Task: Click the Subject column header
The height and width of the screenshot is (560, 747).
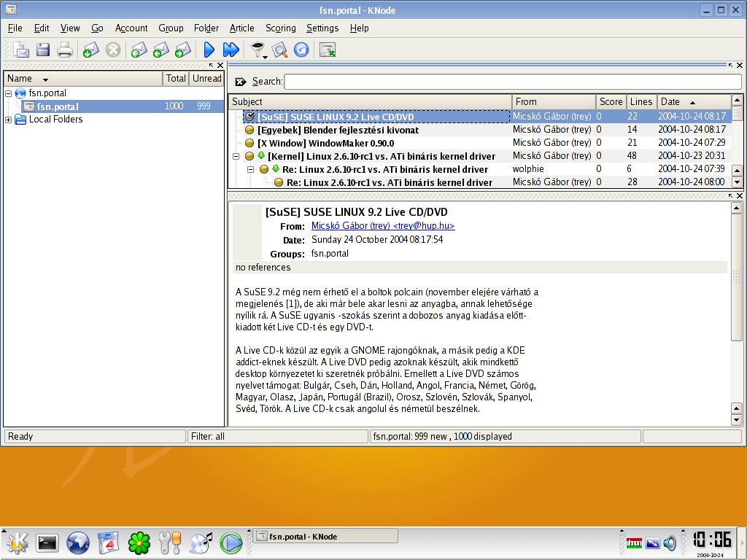Action: pyautogui.click(x=370, y=102)
